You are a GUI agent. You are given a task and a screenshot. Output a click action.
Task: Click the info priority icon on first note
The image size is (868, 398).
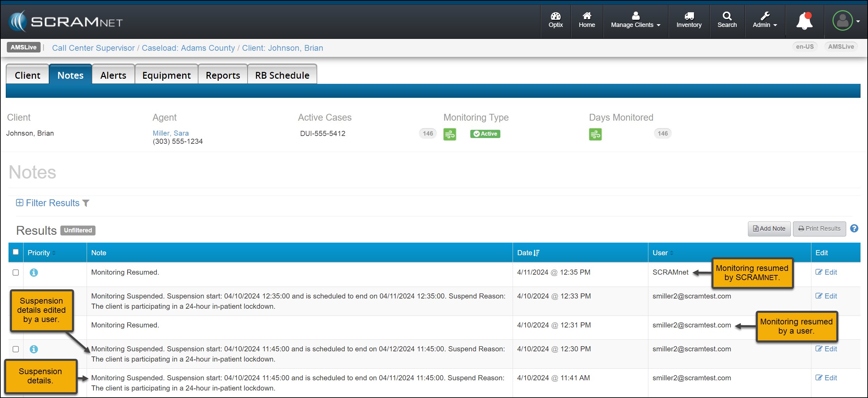(34, 273)
